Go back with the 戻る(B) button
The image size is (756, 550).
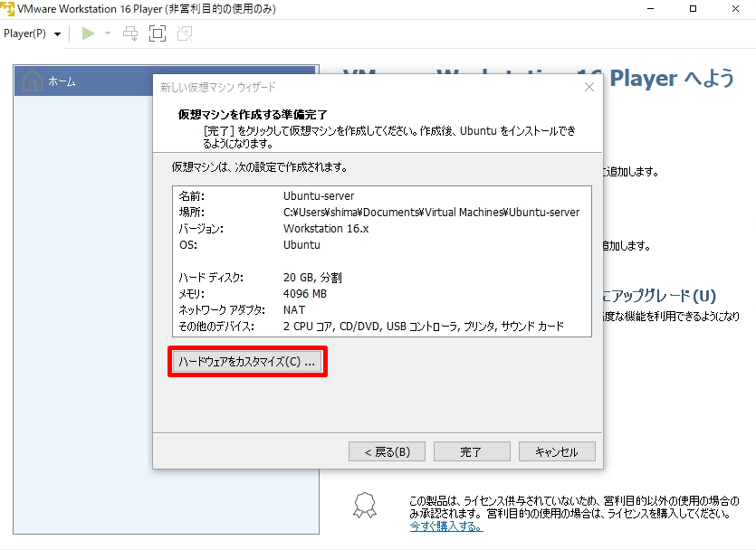(x=387, y=451)
